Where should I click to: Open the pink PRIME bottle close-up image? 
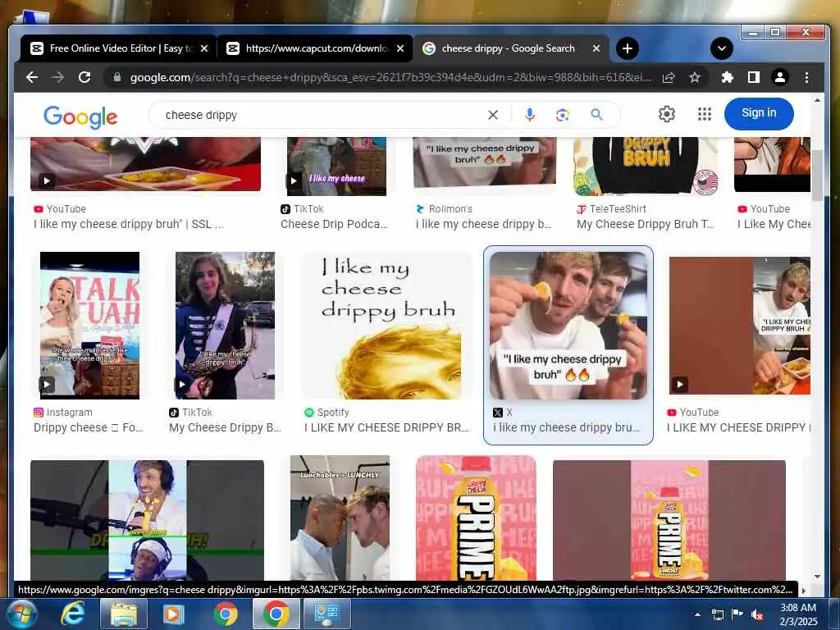point(477,518)
